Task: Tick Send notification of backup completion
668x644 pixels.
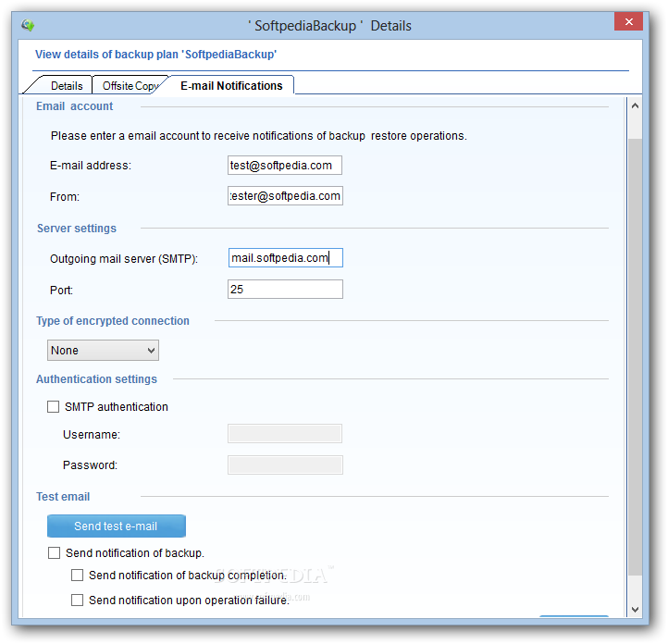Action: (x=77, y=575)
